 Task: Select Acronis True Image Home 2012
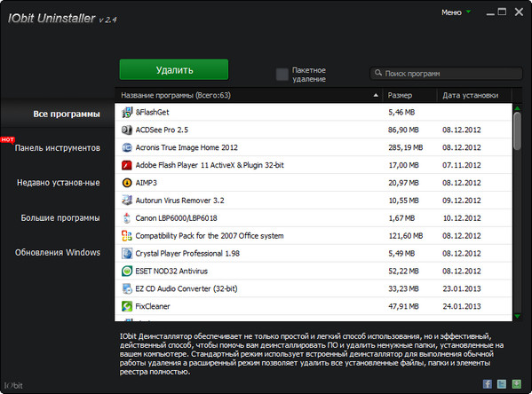(x=187, y=147)
